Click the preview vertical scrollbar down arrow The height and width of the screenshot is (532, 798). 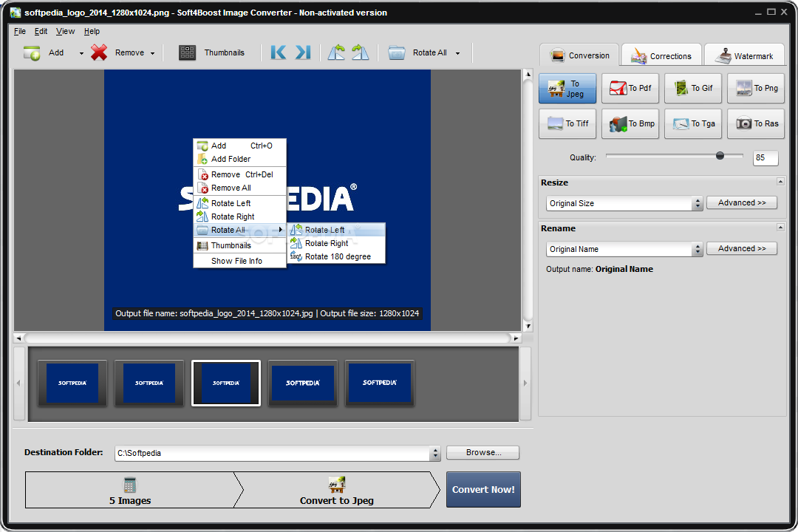click(528, 327)
